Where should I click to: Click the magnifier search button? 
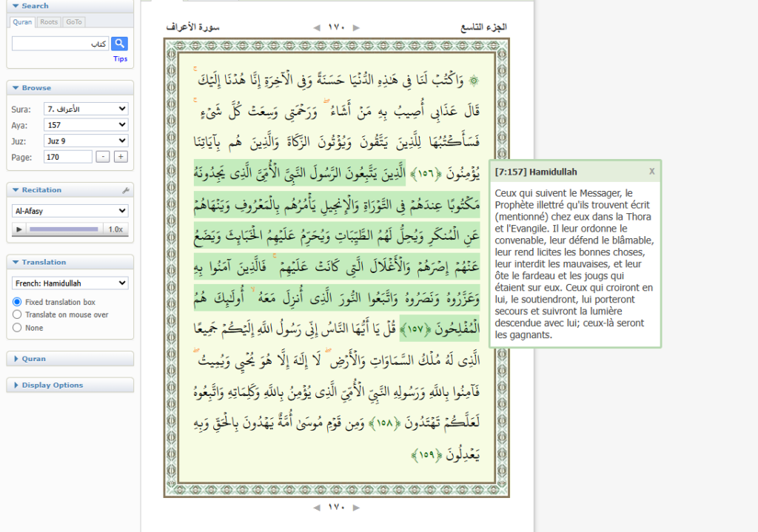(x=119, y=44)
